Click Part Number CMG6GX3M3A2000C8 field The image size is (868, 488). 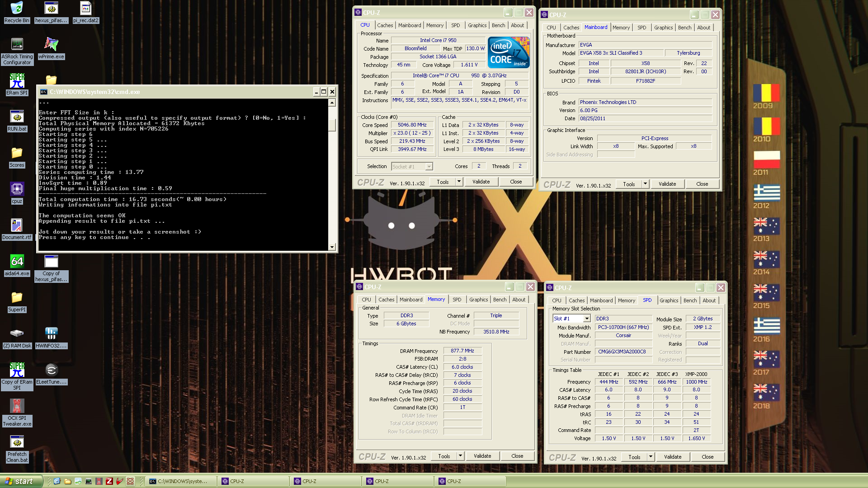(623, 352)
